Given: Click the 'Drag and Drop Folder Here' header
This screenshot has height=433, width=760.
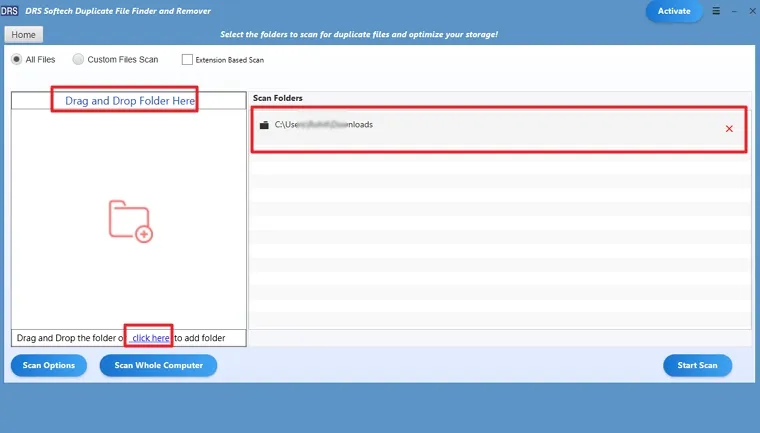Looking at the screenshot, I should [129, 100].
